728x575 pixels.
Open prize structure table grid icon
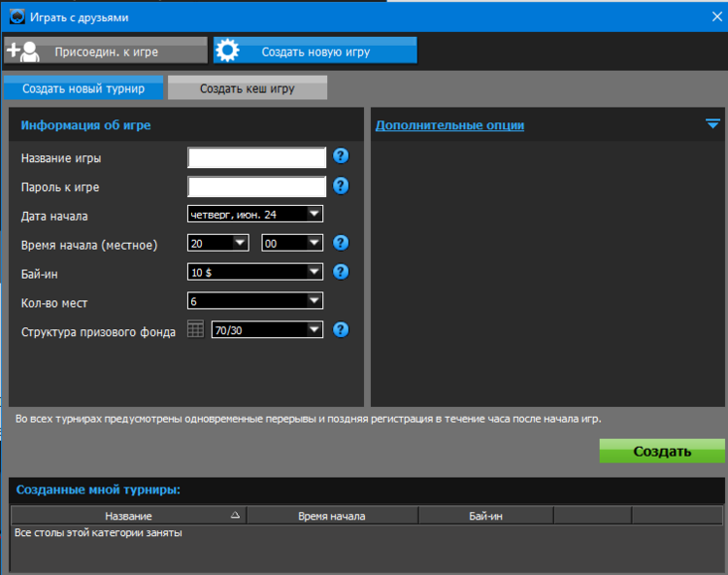195,330
